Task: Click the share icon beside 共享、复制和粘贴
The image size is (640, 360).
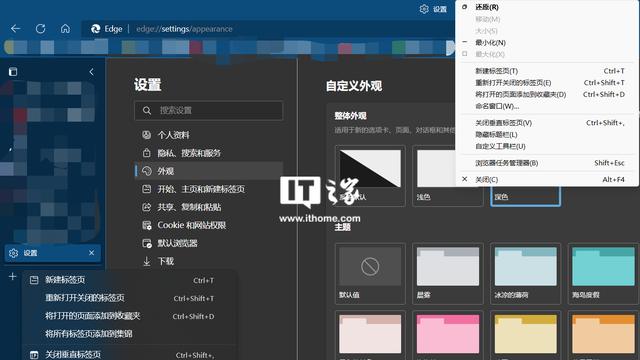Action: tap(147, 207)
